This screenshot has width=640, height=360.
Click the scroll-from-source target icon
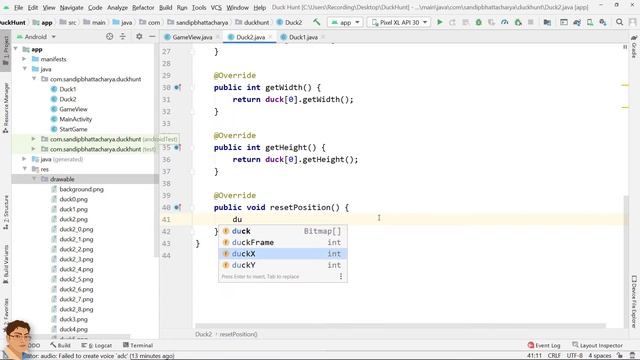(x=109, y=37)
